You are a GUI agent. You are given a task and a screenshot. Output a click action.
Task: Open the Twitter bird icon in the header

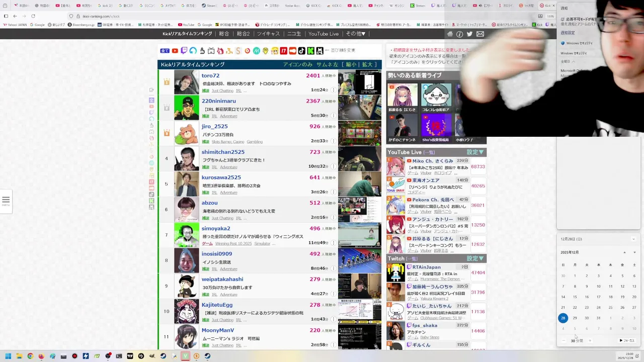[469, 34]
